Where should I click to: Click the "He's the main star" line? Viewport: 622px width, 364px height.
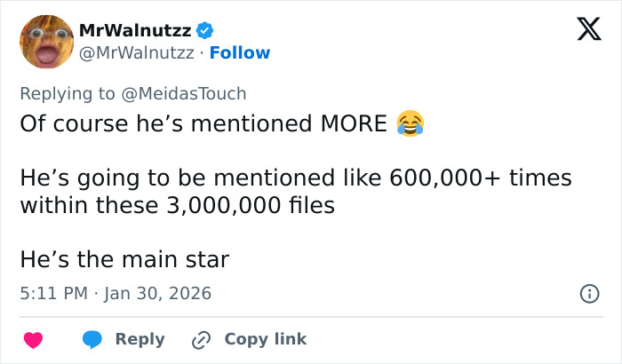[124, 260]
